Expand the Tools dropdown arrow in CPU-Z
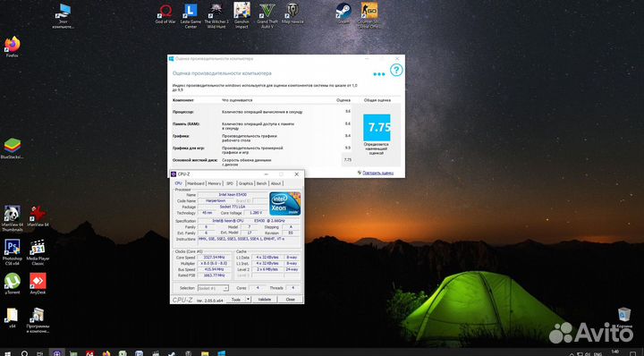Viewport: 644px width, 356px height. [x=248, y=300]
